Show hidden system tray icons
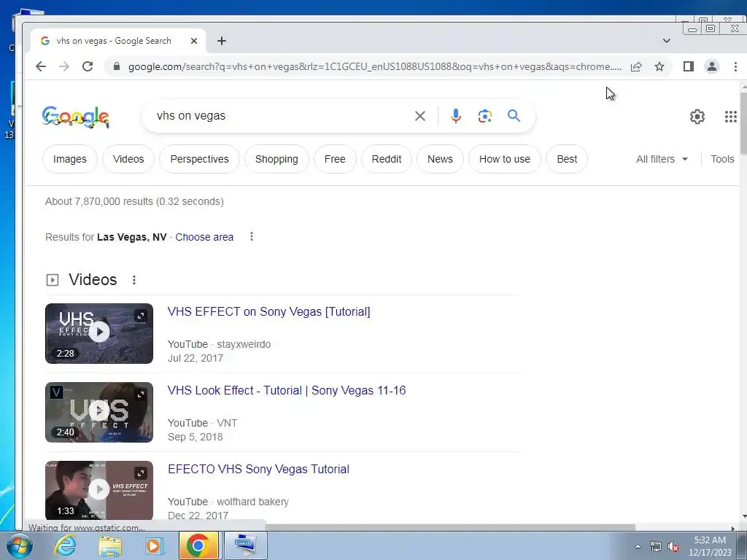This screenshot has height=560, width=747. (x=638, y=546)
